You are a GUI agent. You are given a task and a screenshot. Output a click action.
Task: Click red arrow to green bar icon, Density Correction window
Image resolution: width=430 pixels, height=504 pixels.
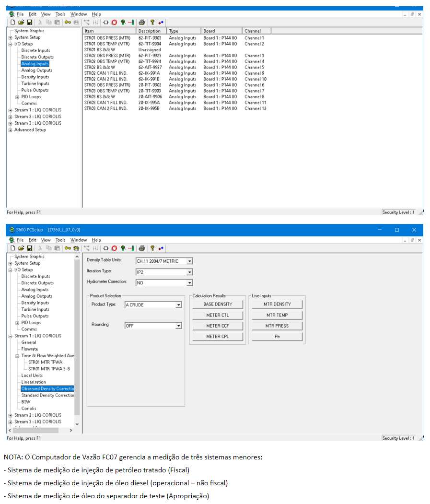(131, 248)
